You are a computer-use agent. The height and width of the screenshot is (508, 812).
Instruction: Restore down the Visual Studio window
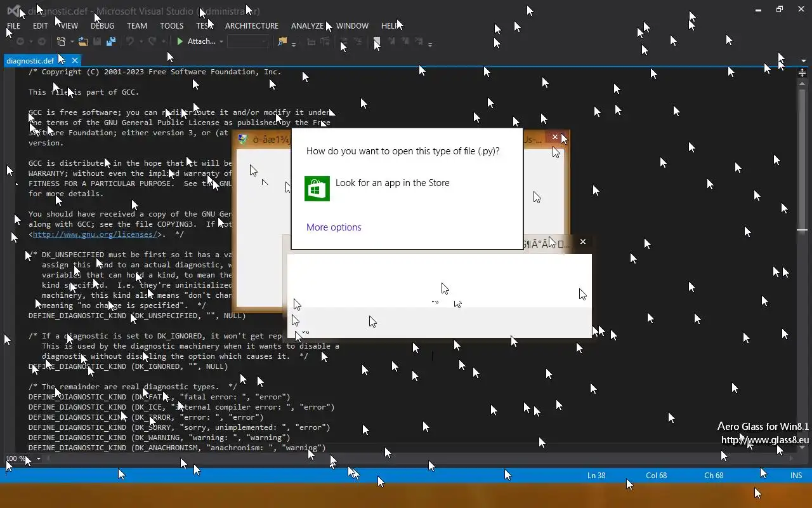[780, 10]
